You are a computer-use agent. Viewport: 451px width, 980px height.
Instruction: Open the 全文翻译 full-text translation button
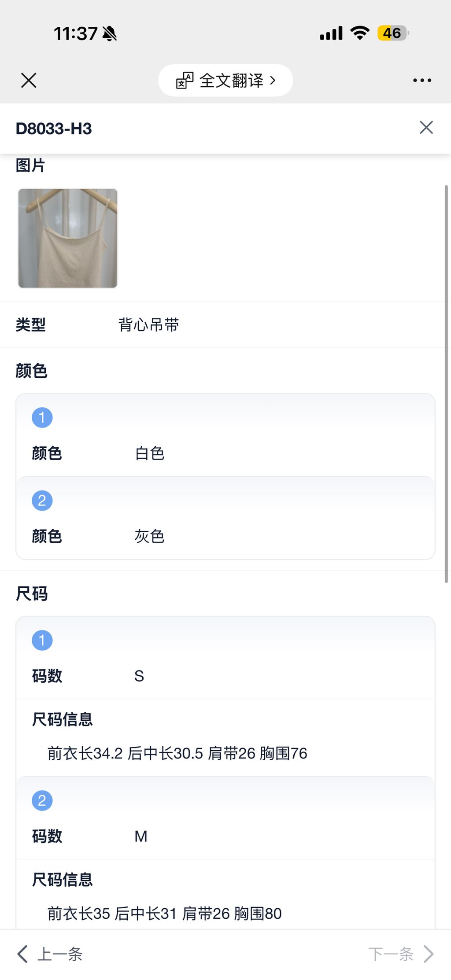(225, 81)
